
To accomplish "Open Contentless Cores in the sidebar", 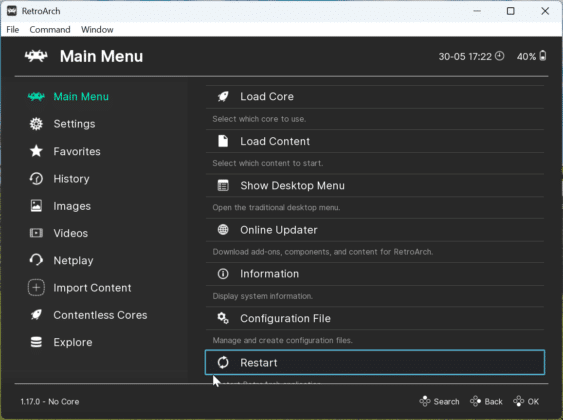I will click(100, 315).
